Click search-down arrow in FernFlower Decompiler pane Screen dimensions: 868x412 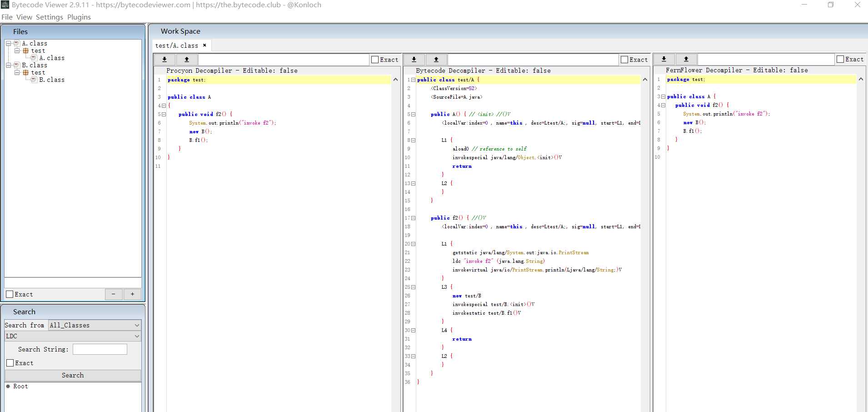coord(664,59)
